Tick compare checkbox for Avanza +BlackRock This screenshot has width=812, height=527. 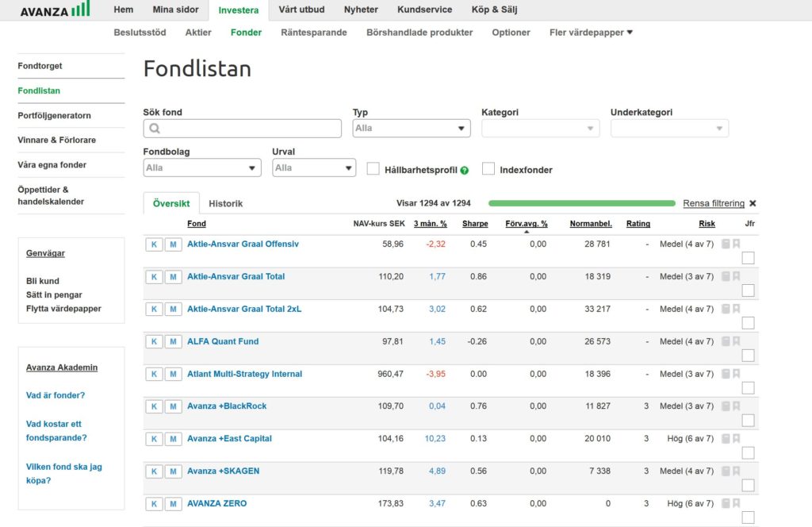[x=749, y=421]
